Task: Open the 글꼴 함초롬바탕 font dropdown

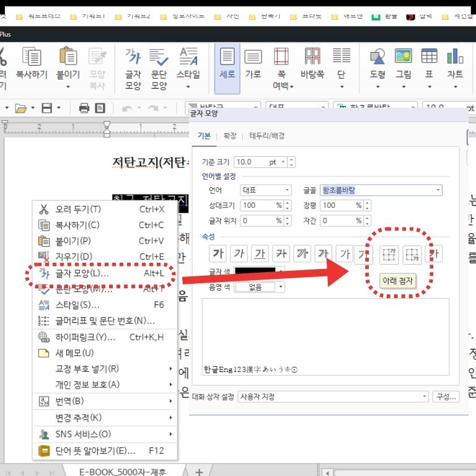Action: pyautogui.click(x=438, y=190)
